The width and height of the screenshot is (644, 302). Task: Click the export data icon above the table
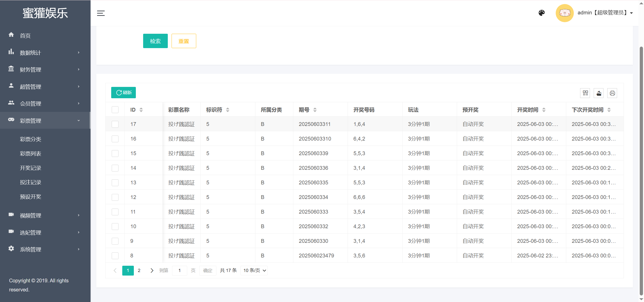pyautogui.click(x=599, y=93)
